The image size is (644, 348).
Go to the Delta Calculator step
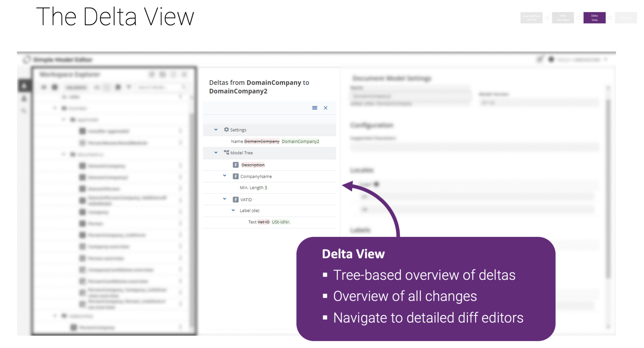point(563,18)
